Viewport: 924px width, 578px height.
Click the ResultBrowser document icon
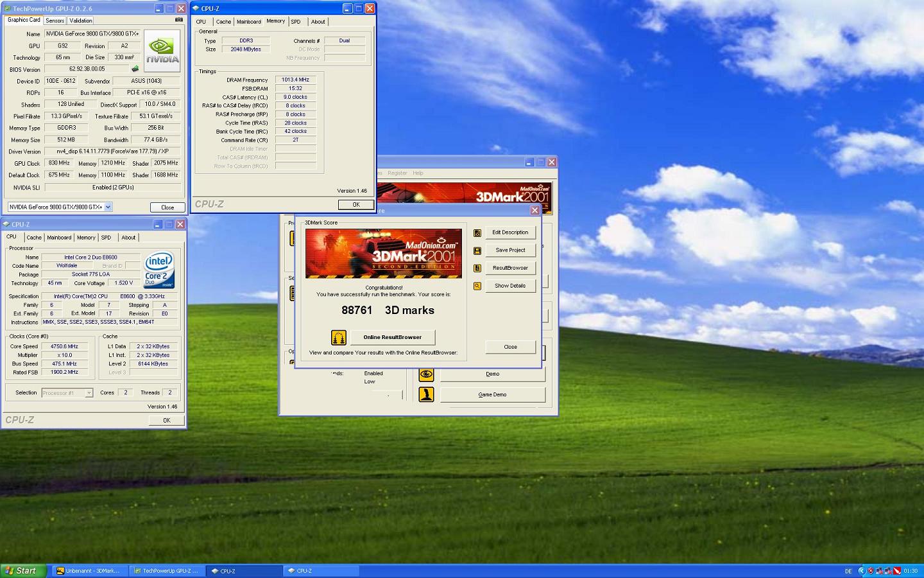point(477,268)
